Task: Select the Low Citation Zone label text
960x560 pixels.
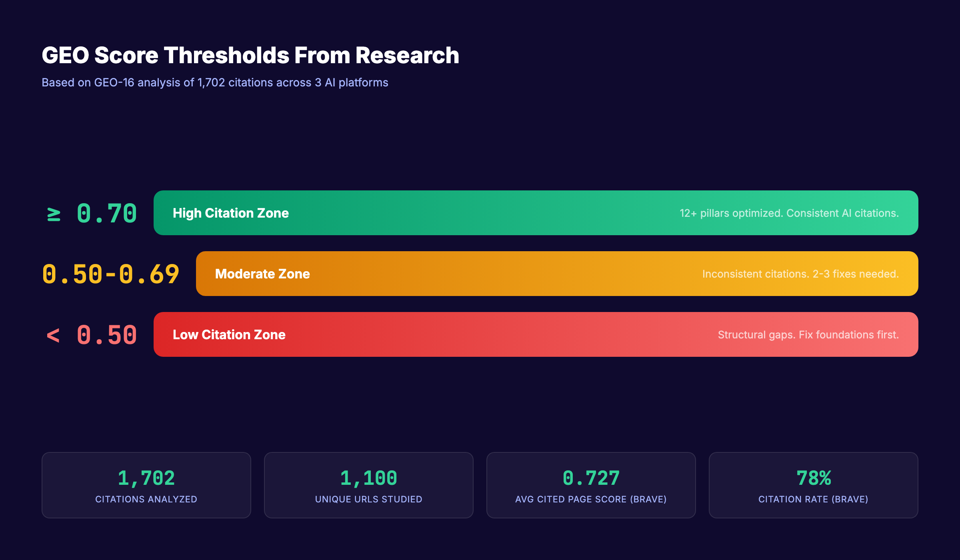Action: coord(229,334)
